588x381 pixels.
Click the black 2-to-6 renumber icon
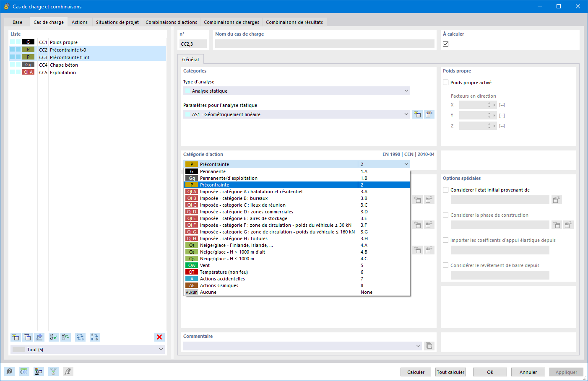coord(95,337)
